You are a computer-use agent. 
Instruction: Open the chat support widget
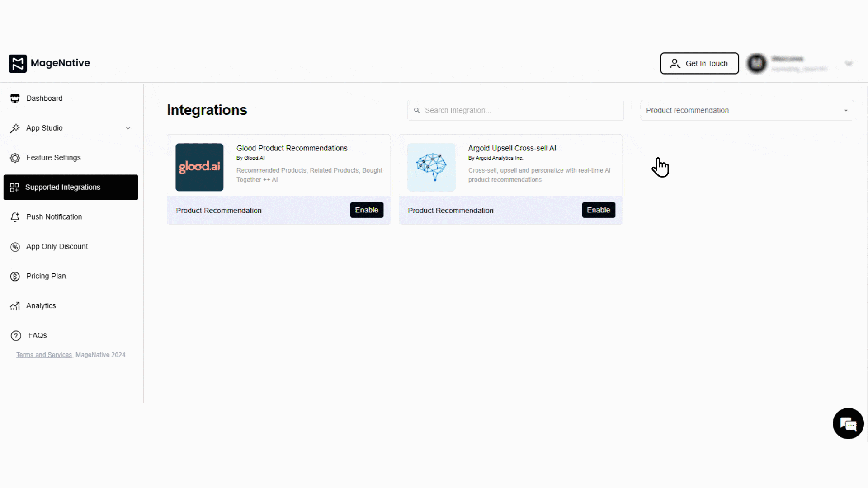[x=848, y=423]
